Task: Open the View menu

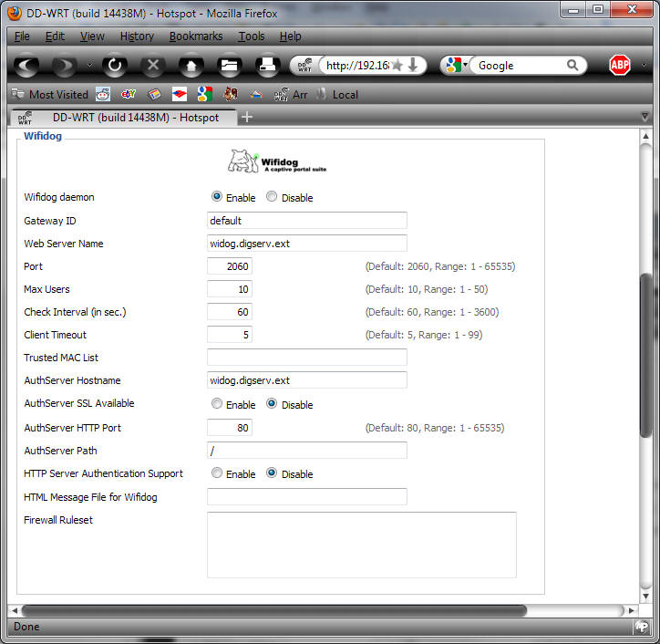Action: point(92,36)
